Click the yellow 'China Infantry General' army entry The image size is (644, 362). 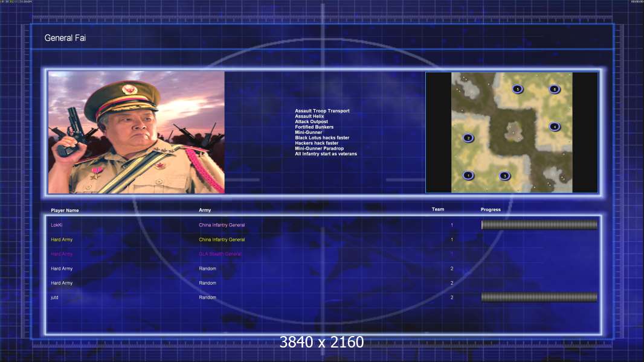[222, 240]
